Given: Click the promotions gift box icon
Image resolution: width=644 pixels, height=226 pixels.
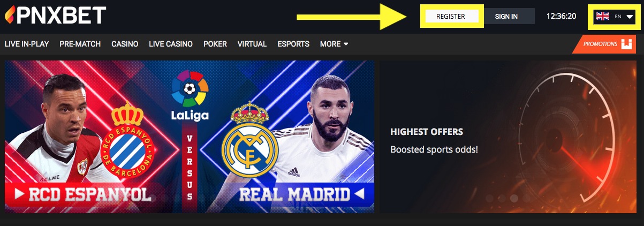Looking at the screenshot, I should click(x=627, y=44).
